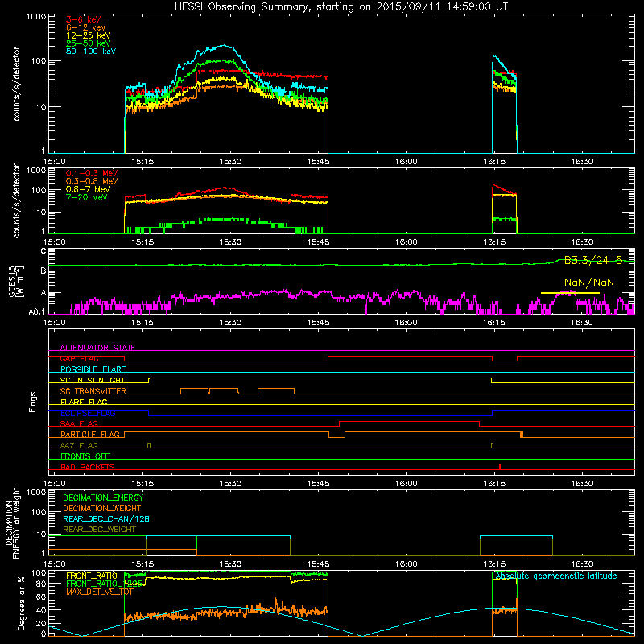
Task: Click "counts/s/detector" axis label beside keV panel
Action: (16, 84)
